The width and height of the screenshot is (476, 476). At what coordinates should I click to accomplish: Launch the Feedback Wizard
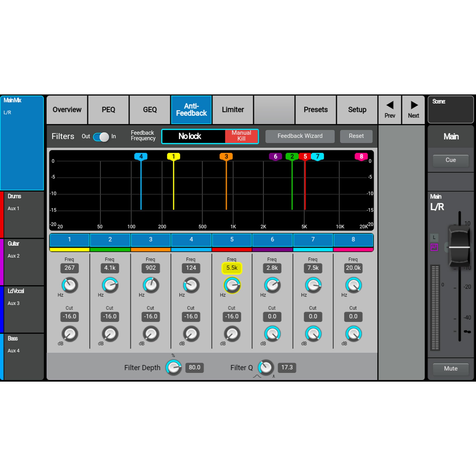[300, 136]
